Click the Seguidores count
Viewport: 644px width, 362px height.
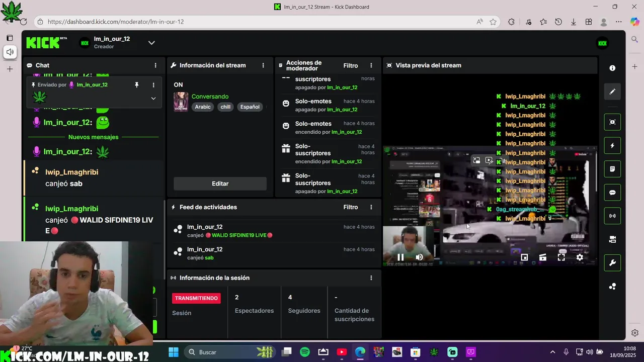coord(290,297)
